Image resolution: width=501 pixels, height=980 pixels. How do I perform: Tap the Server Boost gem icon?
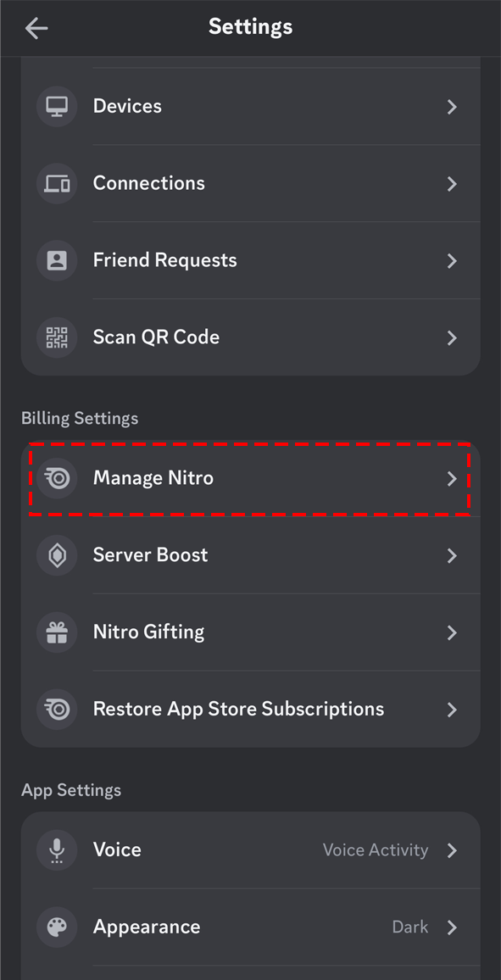coord(56,555)
